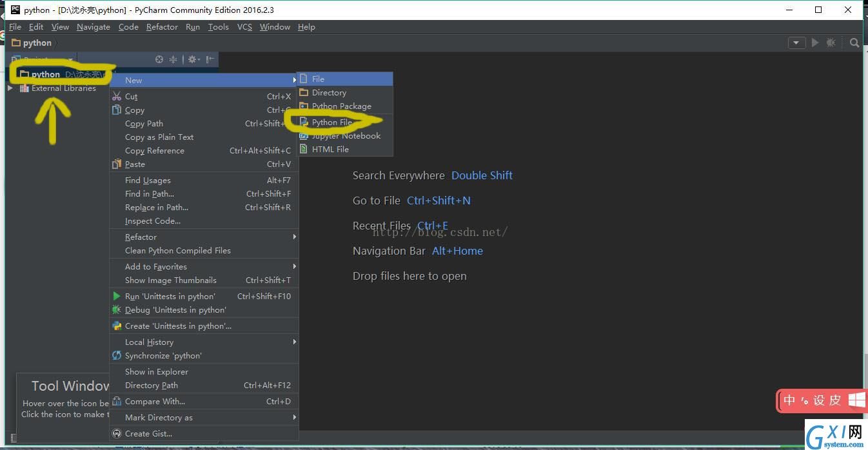Debug 'Unittests in python' from menu
868x450 pixels.
click(204, 309)
